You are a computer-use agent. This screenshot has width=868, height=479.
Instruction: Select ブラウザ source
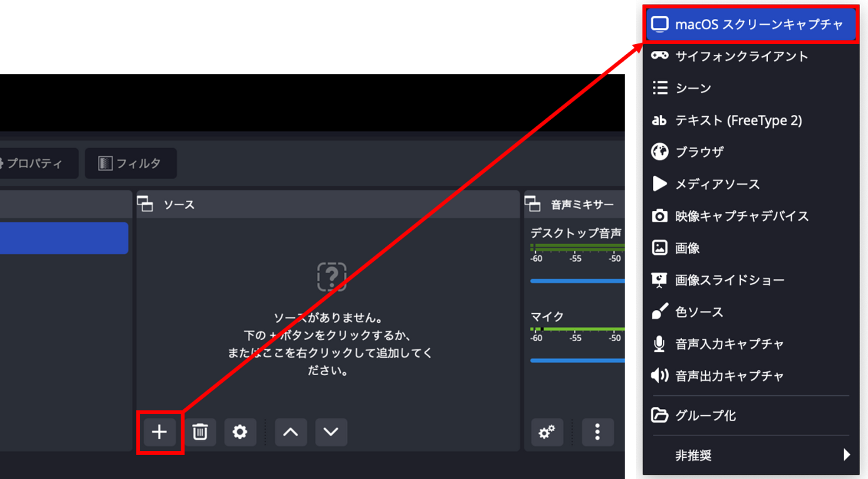click(x=751, y=152)
